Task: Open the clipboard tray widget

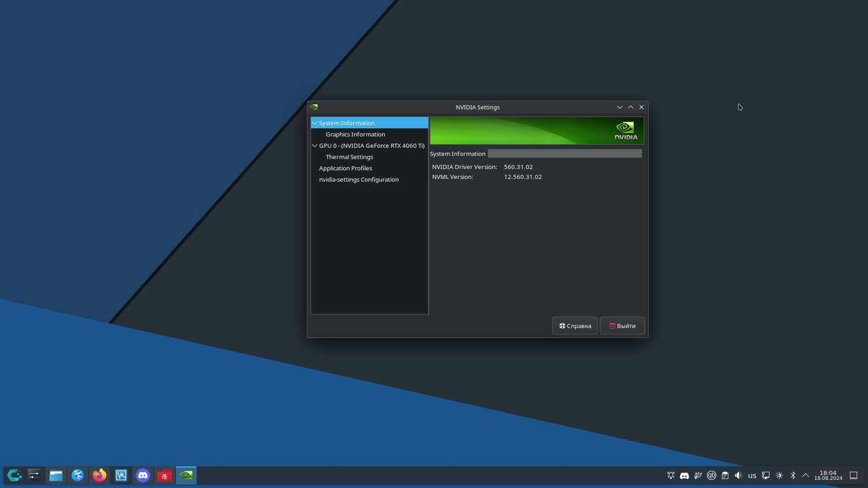Action: (x=725, y=475)
